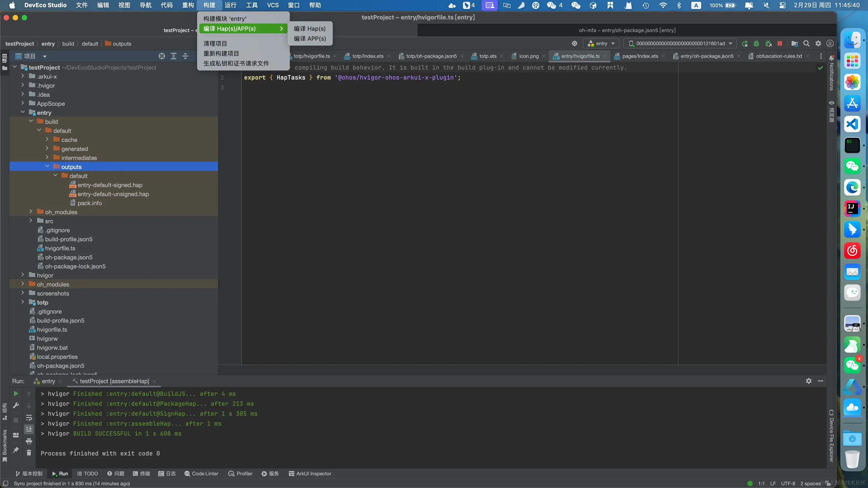Screen dimensions: 868x488
Task: Print the Run console output
Action: pyautogui.click(x=29, y=441)
